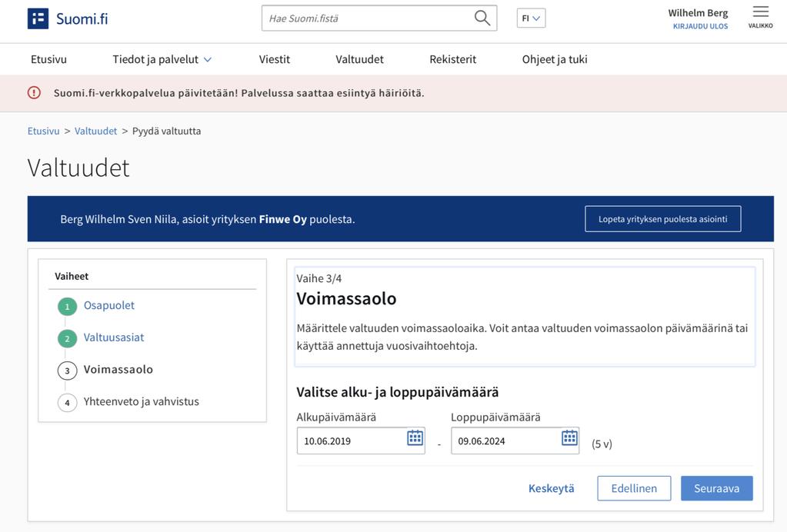Click Valtuudet breadcrumb link

click(95, 131)
